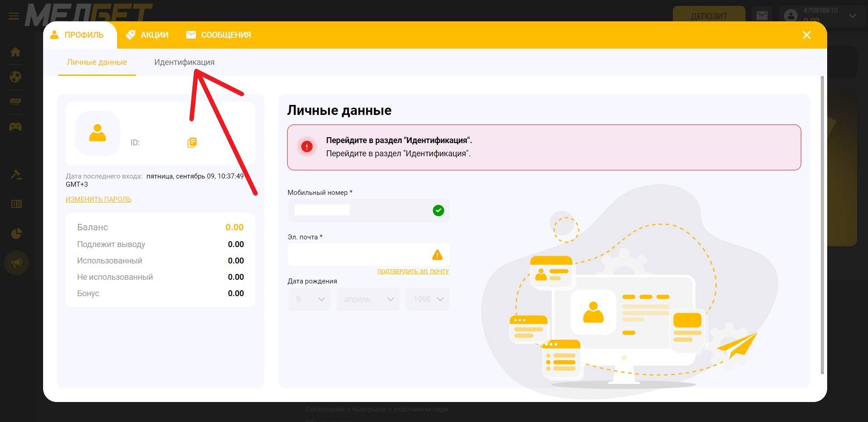Open the LIVE section icon in sidebar
Viewport: 868px width, 422px height.
(15, 101)
